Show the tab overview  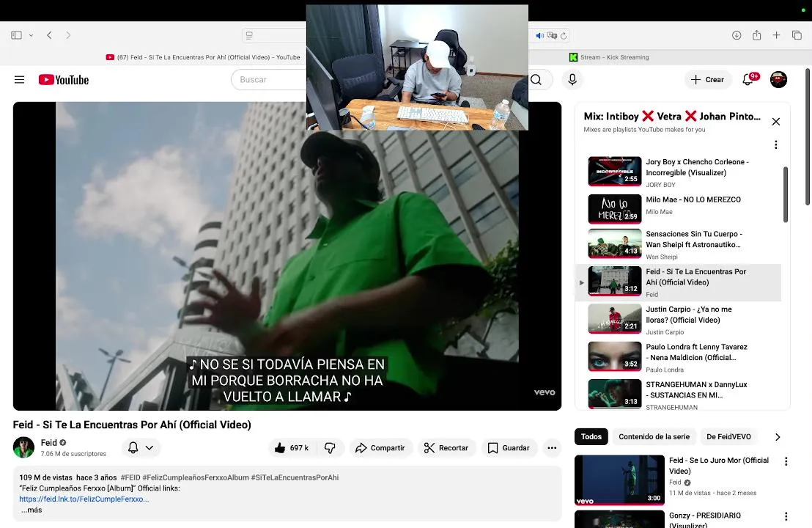tap(797, 35)
